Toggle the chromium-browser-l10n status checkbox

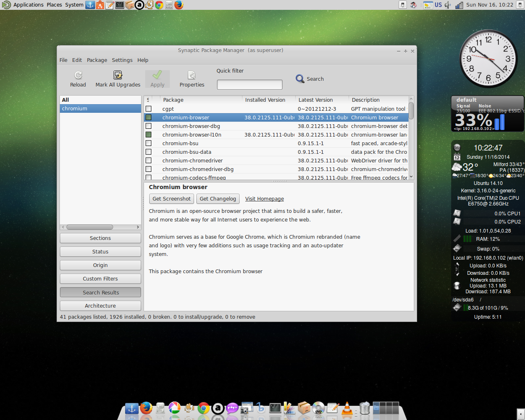[x=148, y=135]
